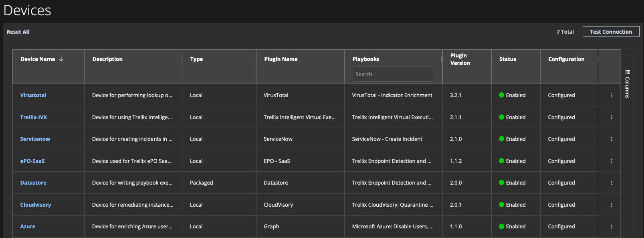
Task: Click the '3.2.1' plugin version cell
Action: 456,95
